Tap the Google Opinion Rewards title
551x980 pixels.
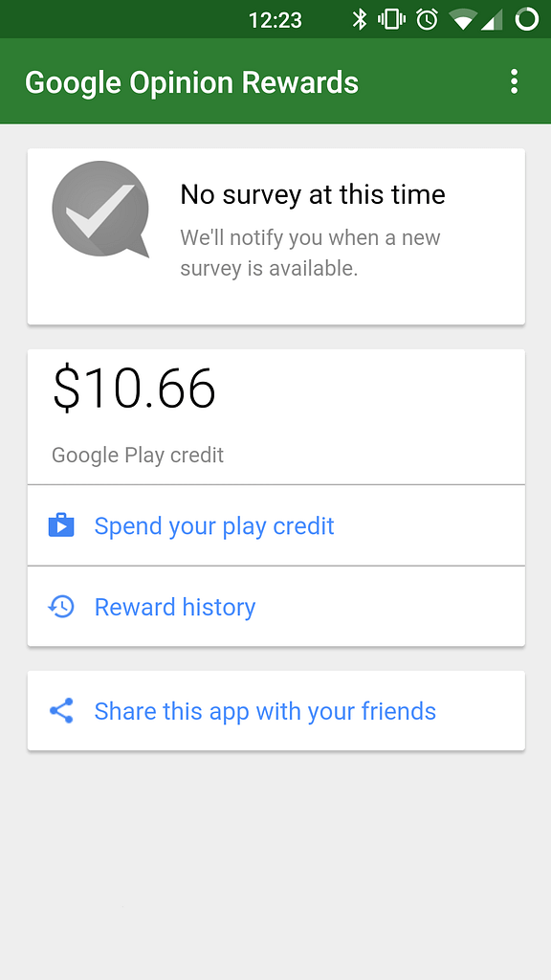click(191, 82)
